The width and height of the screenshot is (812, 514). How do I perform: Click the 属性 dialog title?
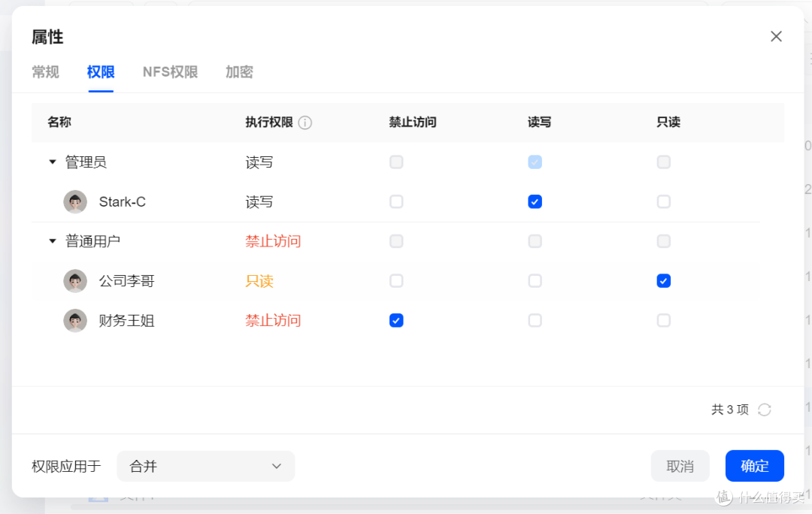pos(47,37)
